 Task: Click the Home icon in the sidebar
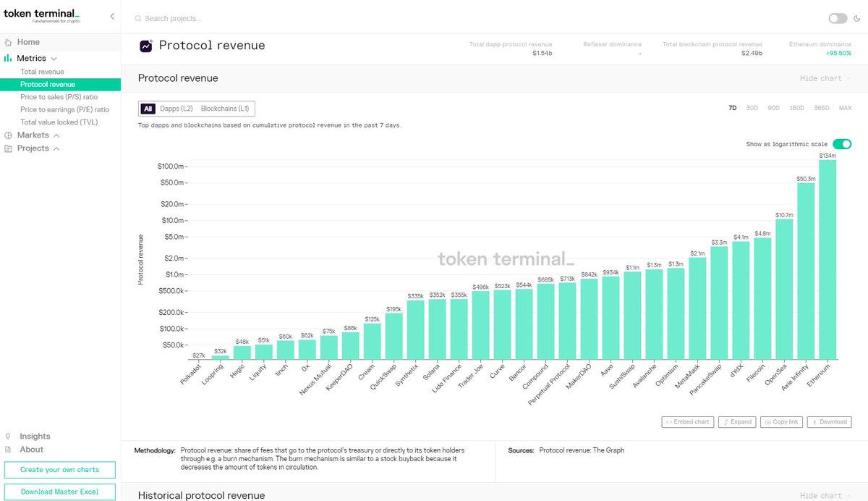[9, 42]
